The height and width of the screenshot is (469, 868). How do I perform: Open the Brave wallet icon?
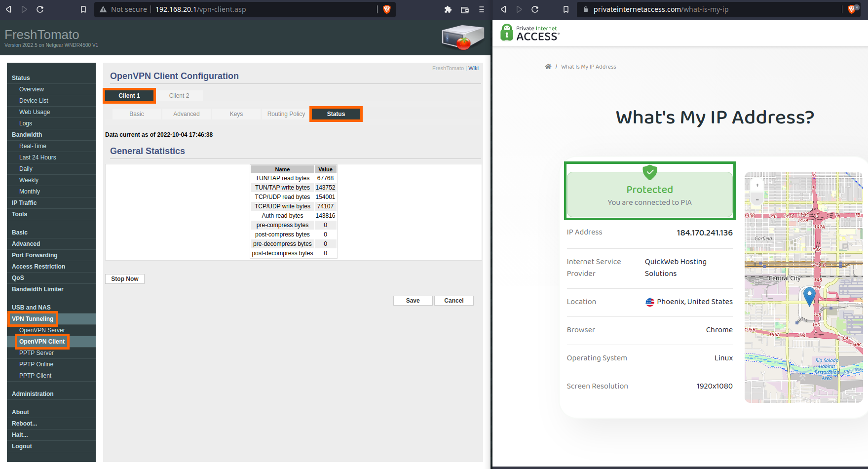[465, 9]
